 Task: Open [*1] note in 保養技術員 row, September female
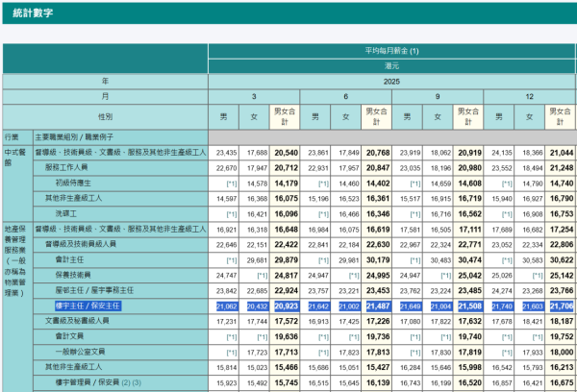coord(445,276)
